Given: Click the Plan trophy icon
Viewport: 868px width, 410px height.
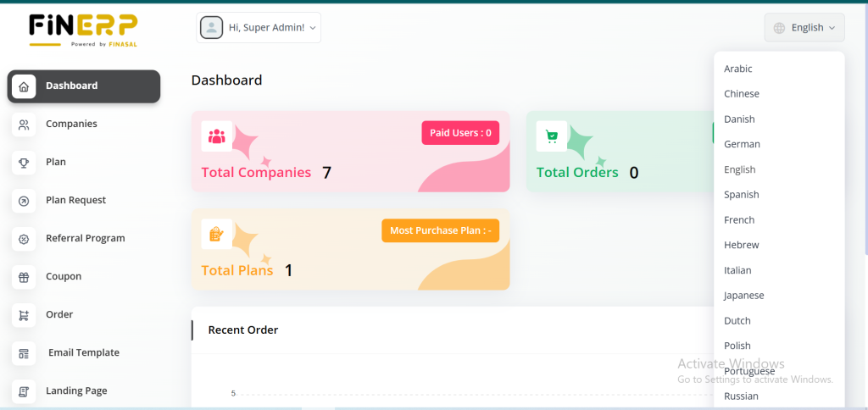Looking at the screenshot, I should 24,163.
